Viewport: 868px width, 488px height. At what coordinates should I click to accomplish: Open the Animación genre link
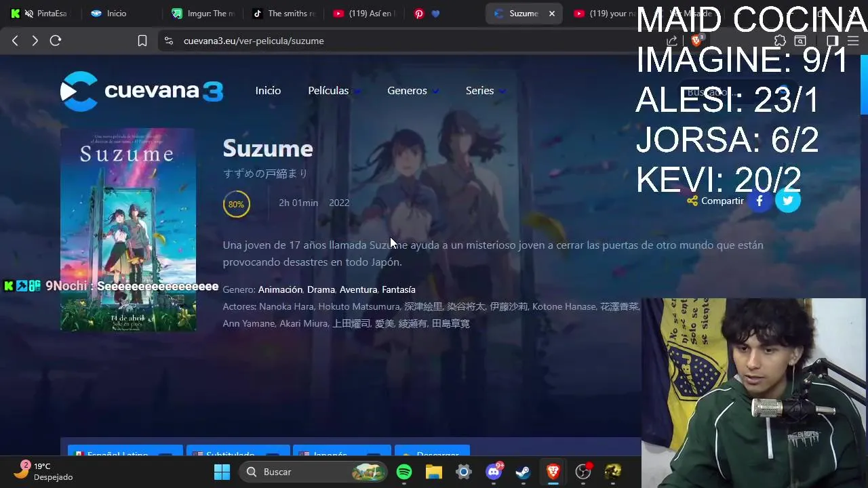pyautogui.click(x=280, y=289)
